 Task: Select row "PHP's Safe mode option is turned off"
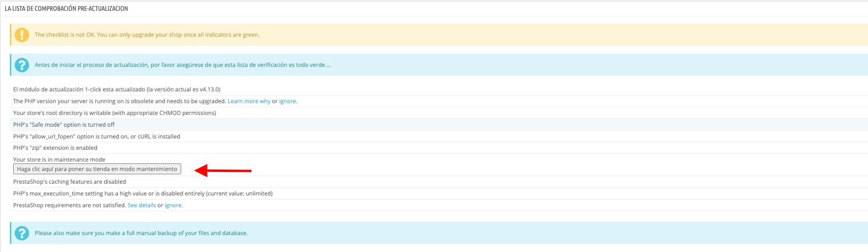[440, 125]
